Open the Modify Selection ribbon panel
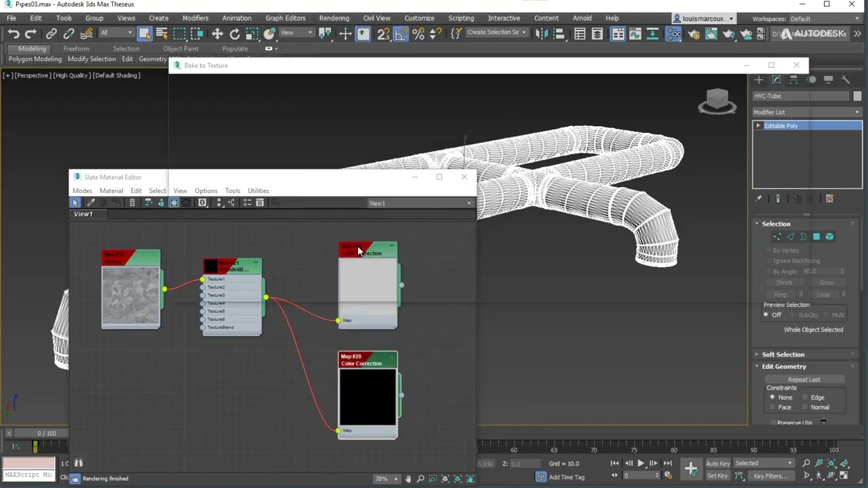Viewport: 868px width, 488px height. (x=92, y=60)
